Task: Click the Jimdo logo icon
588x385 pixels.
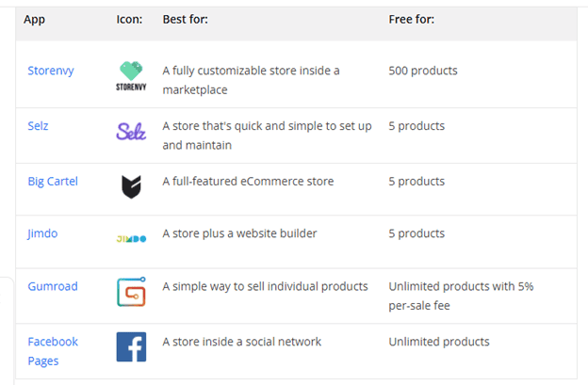Action: (x=131, y=239)
